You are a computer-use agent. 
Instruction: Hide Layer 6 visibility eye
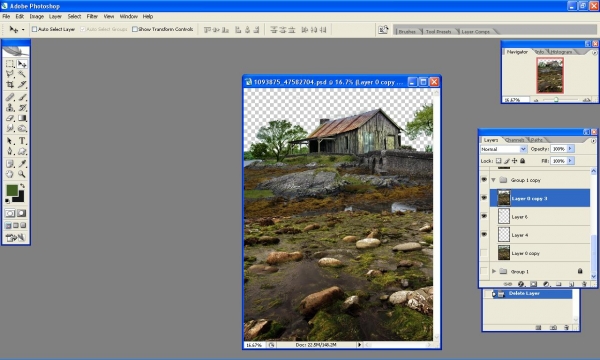484,216
